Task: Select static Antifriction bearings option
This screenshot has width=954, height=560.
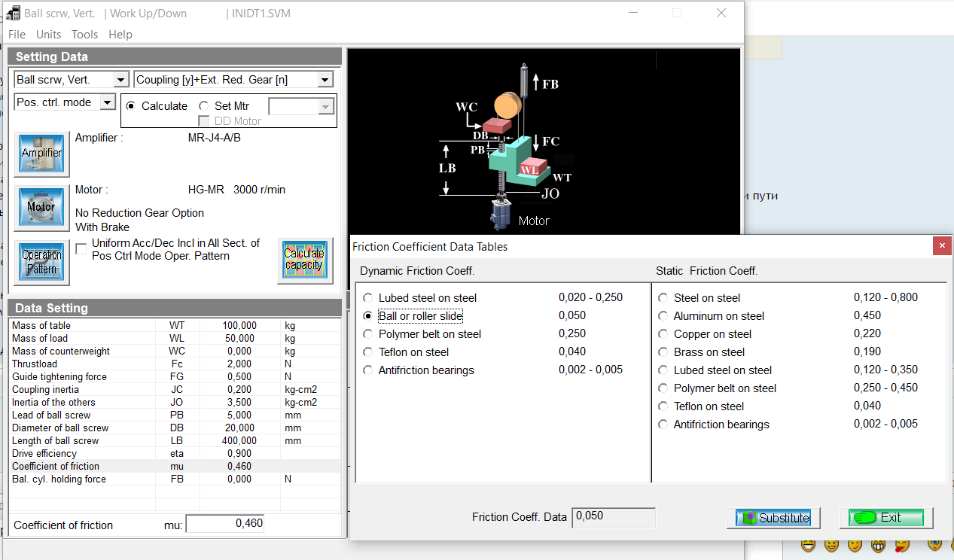Action: point(663,425)
